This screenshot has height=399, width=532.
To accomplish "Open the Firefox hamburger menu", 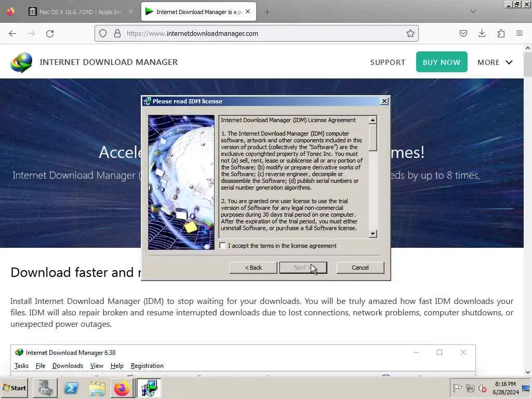I will [x=520, y=33].
